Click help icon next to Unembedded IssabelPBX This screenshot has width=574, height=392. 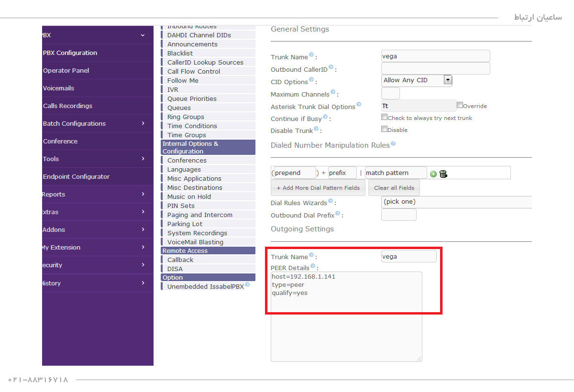pos(247,285)
